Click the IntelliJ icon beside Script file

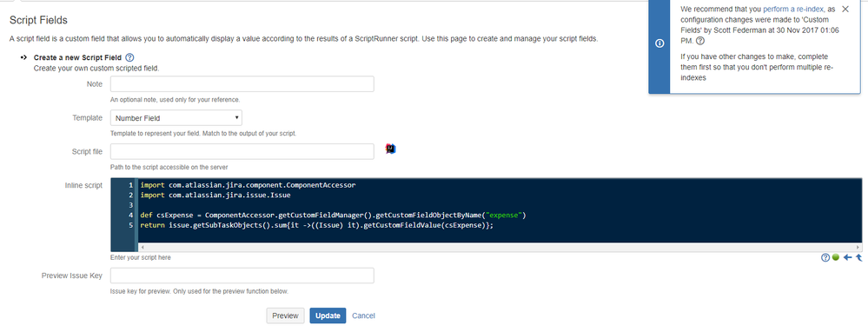[x=391, y=149]
